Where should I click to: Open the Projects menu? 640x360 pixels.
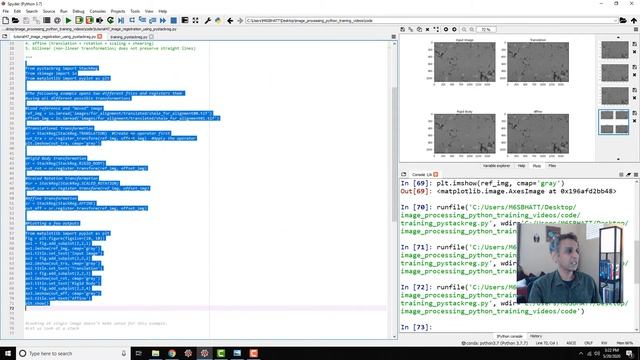pyautogui.click(x=118, y=11)
